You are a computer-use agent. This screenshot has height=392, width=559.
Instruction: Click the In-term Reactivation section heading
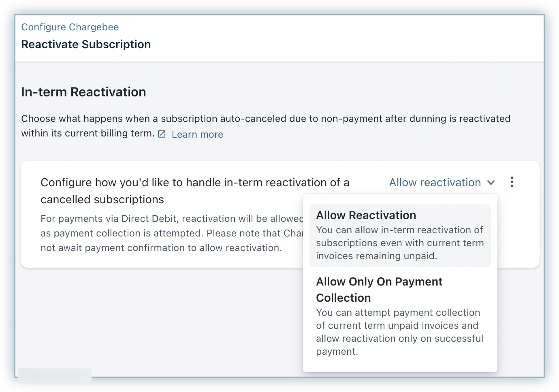tap(83, 92)
